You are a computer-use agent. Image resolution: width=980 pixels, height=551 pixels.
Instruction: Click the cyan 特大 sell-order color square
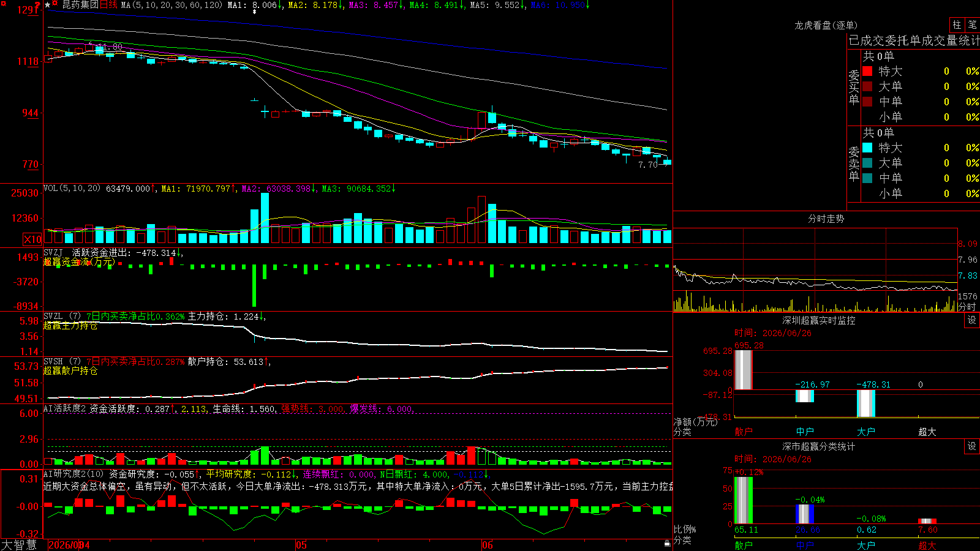click(x=867, y=148)
